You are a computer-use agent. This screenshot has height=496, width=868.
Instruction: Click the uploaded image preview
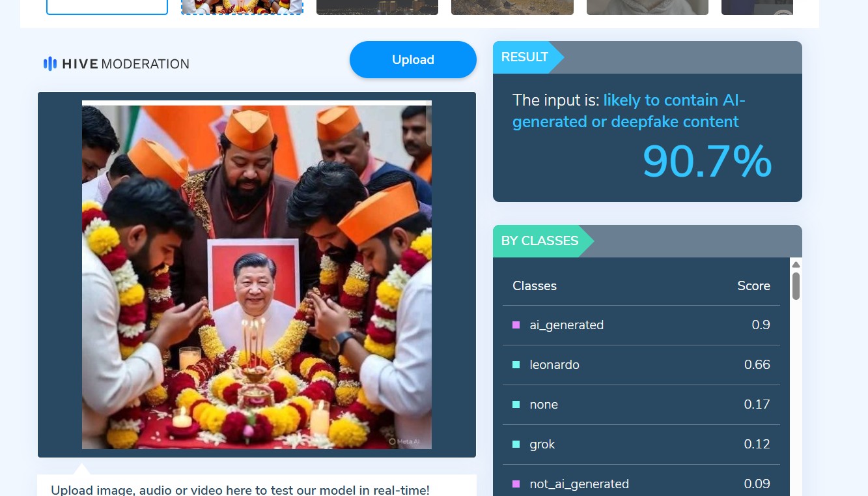[257, 274]
